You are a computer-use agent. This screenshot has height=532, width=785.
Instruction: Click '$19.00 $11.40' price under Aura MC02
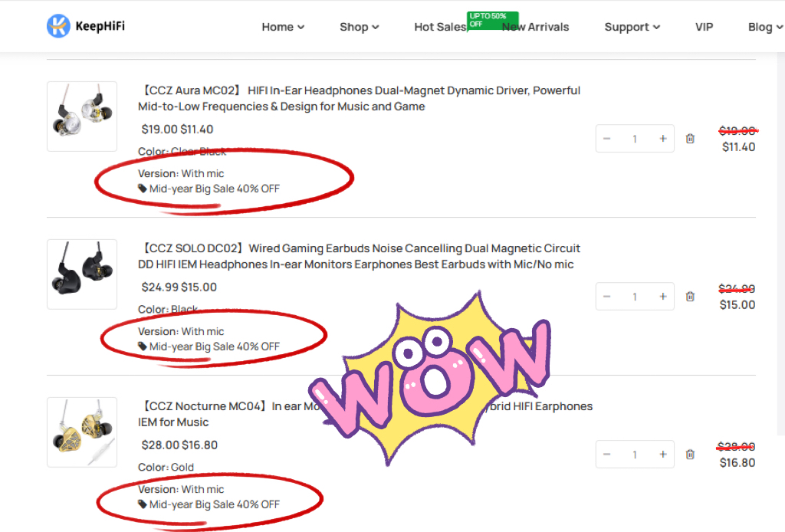177,129
